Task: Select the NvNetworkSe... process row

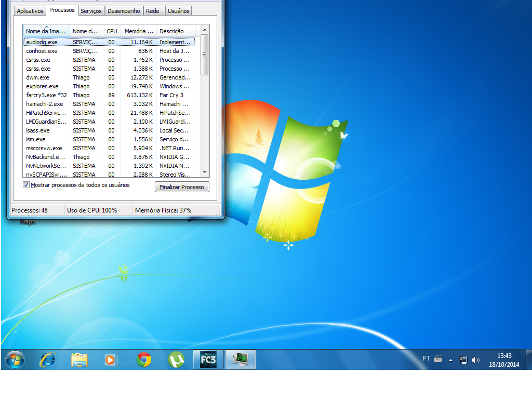Action: point(109,166)
